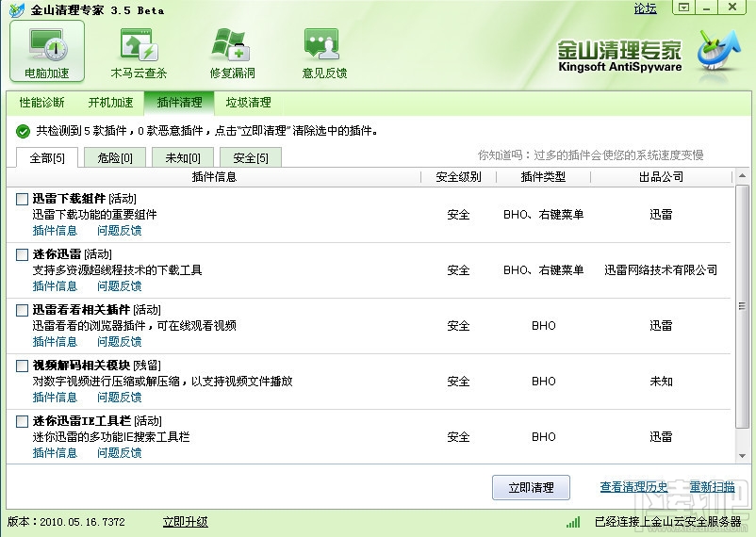This screenshot has width=756, height=537.
Task: Select the 迅雷下载组件 plugin name
Action: tap(69, 199)
